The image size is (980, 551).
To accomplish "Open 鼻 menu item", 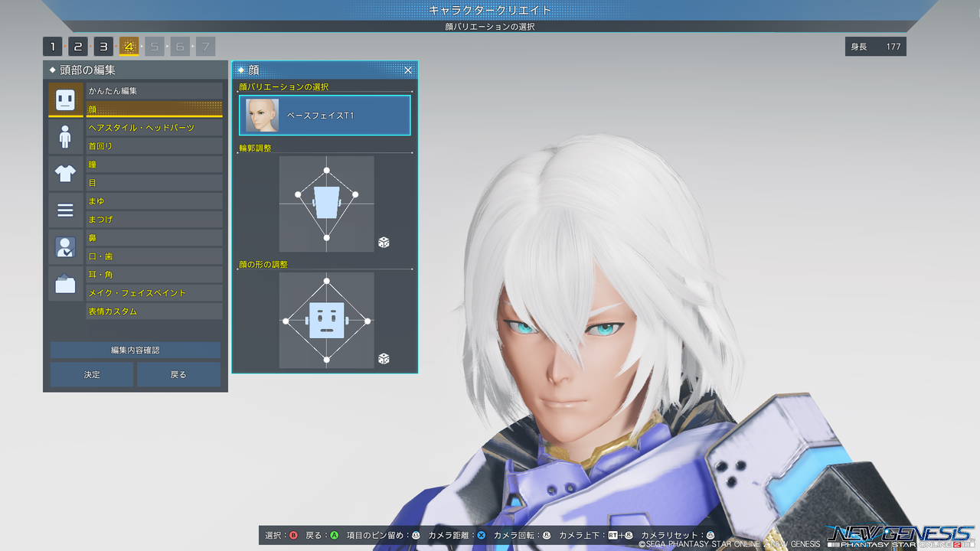I will [154, 238].
